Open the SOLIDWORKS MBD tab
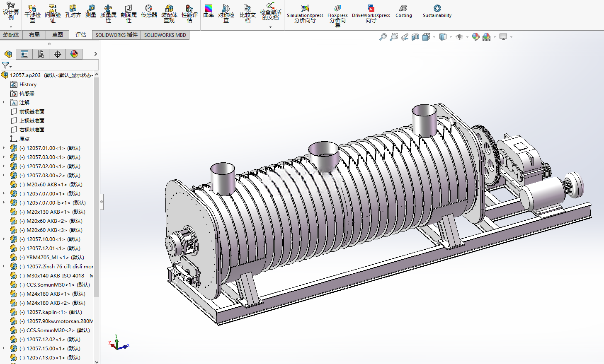 pyautogui.click(x=165, y=35)
